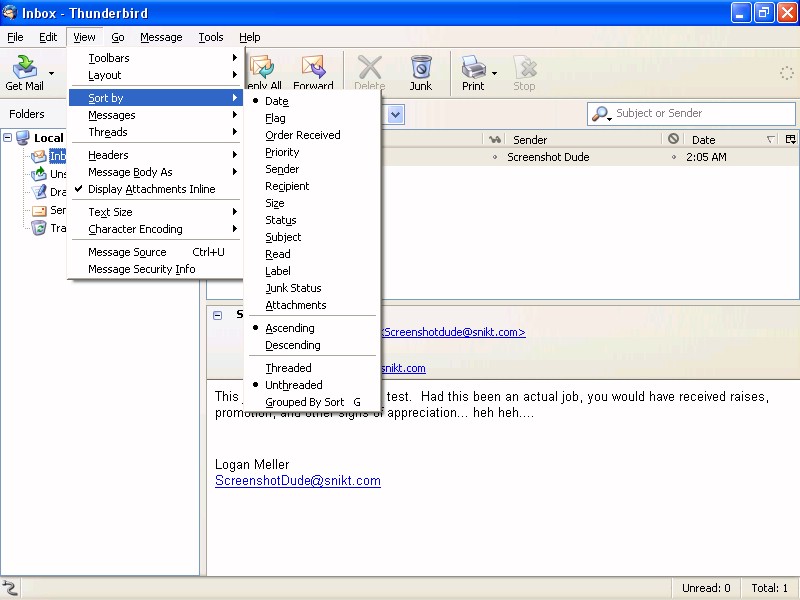Open the Edit menu
Image resolution: width=800 pixels, height=600 pixels.
[48, 37]
